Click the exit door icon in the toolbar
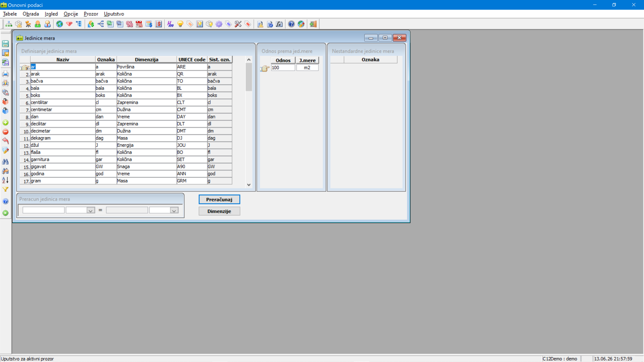Screen dimensions: 644x362 click(x=313, y=24)
